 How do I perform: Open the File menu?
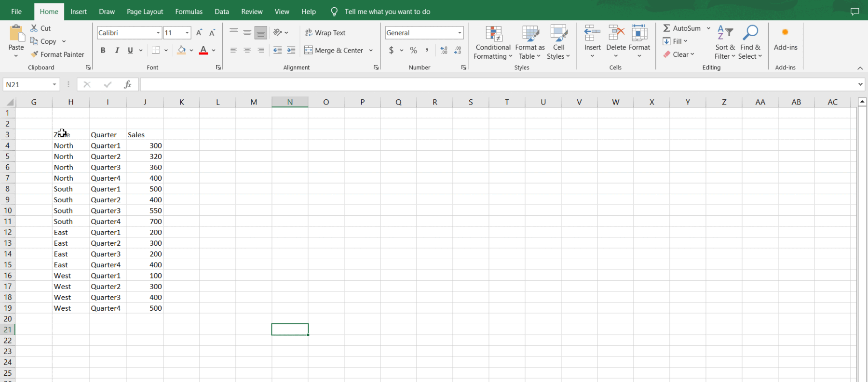[x=16, y=12]
